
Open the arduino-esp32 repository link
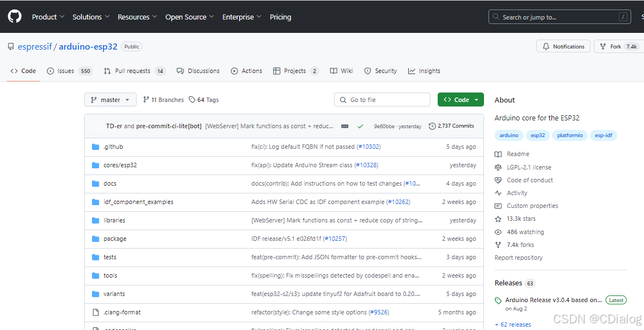click(x=88, y=46)
